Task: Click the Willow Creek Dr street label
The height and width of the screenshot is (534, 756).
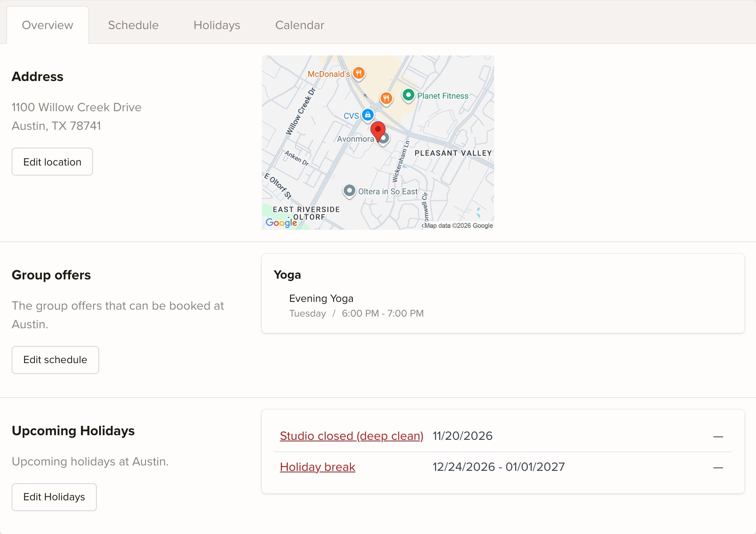Action: point(301,112)
